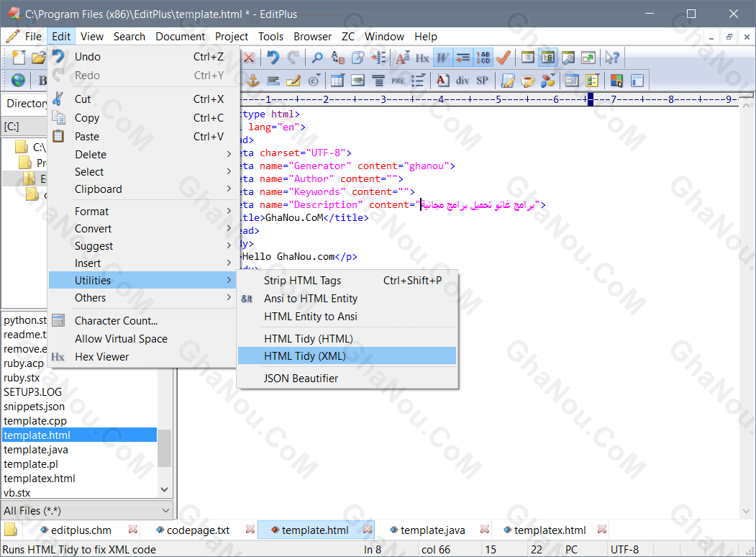Select template.cpp in the file list
Screen dimensions: 756x557
[x=35, y=421]
